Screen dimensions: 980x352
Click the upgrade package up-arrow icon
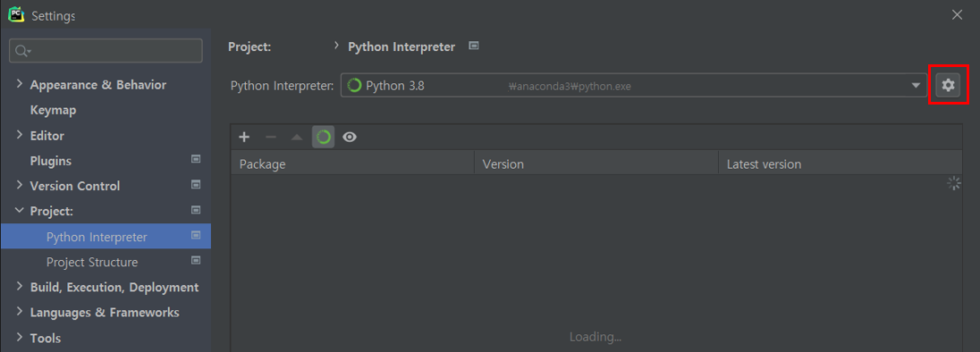point(297,138)
